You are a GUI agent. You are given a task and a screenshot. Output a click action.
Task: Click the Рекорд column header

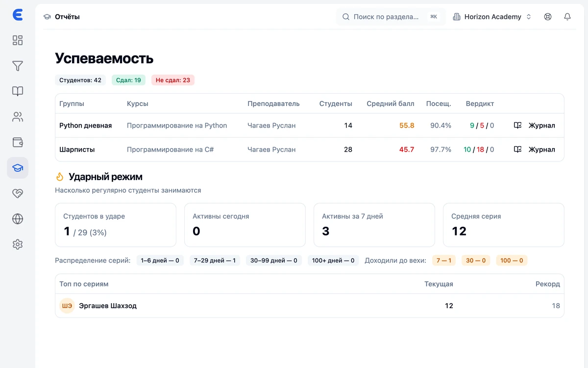(x=548, y=284)
